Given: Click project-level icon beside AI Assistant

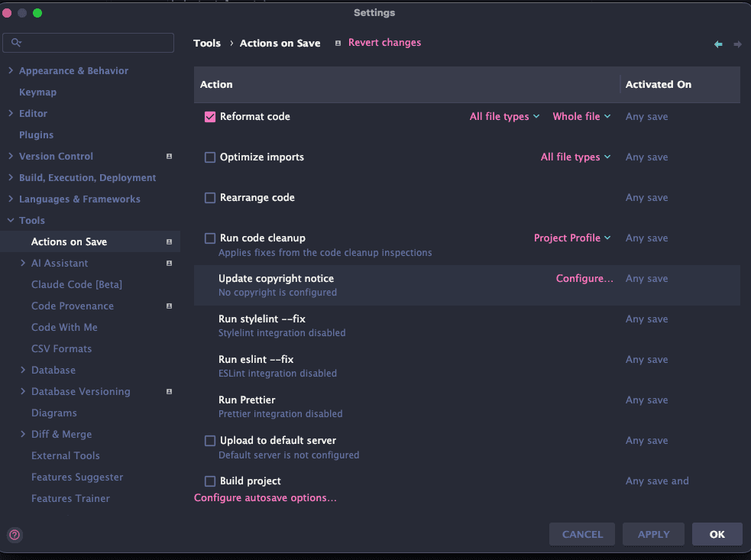Looking at the screenshot, I should 169,264.
